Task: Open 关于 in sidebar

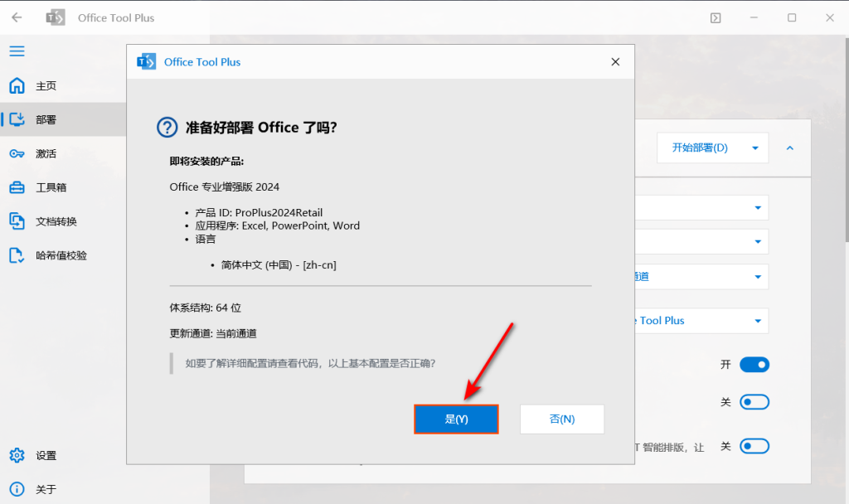Action: 63,489
